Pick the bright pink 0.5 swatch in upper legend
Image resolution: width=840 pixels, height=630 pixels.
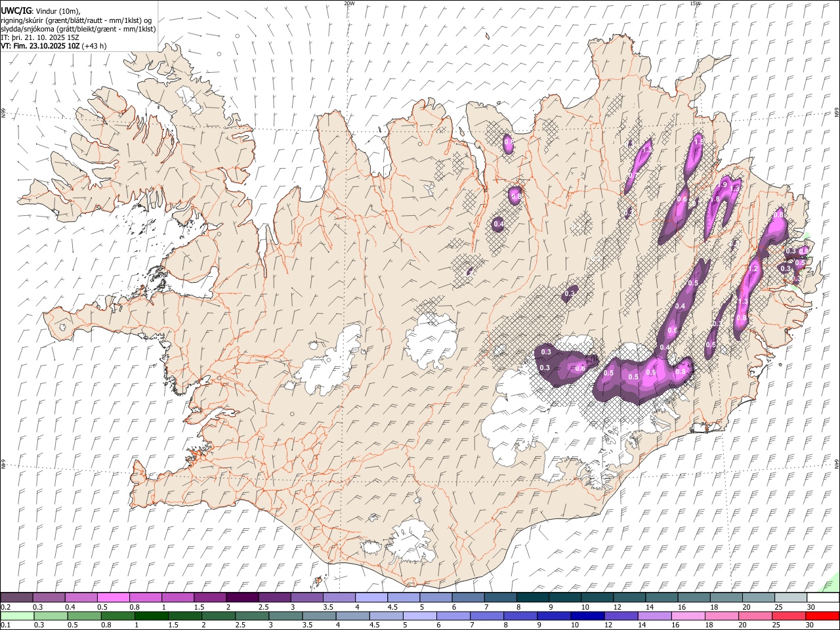coord(114,598)
